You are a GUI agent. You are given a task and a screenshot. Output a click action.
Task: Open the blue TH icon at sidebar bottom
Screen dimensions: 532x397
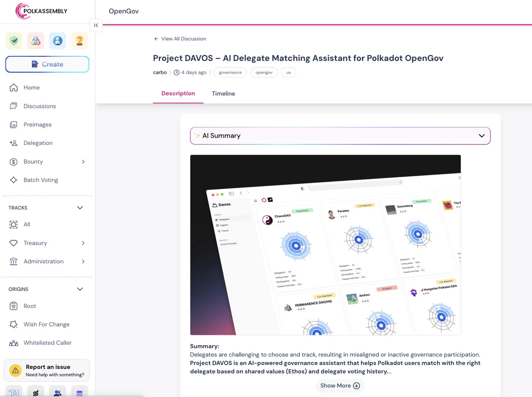14,392
